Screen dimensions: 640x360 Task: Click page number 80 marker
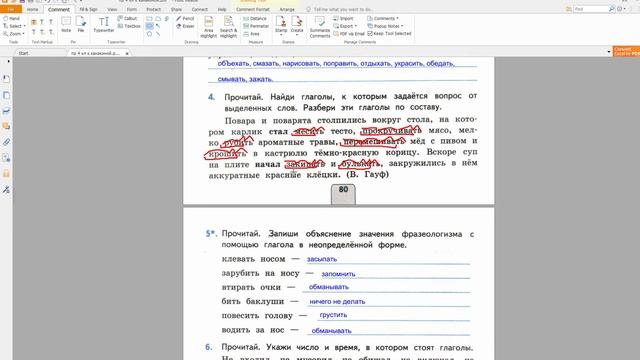coord(343,194)
